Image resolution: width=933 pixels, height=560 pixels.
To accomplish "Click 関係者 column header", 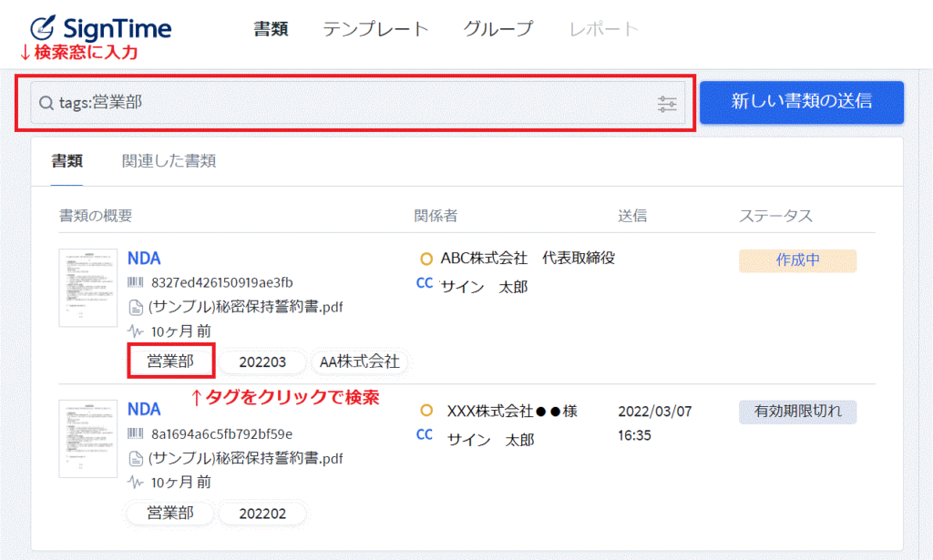I will (x=436, y=216).
